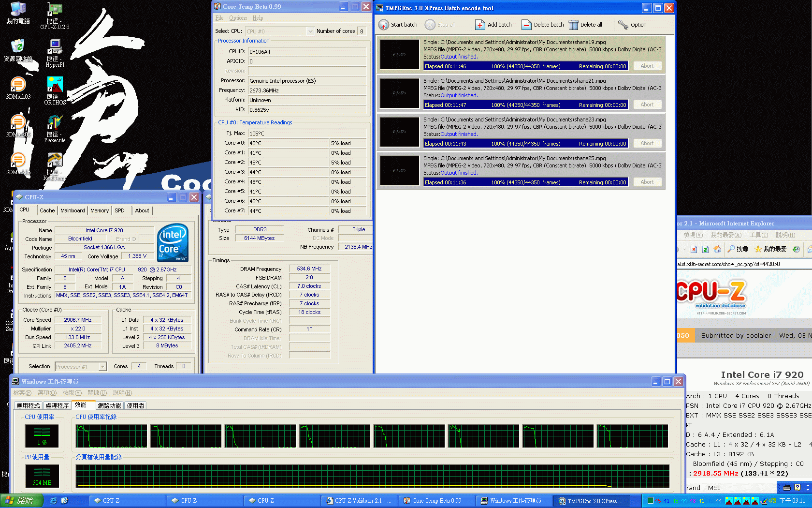Click the language bar help icon
Image resolution: width=812 pixels, height=508 pixels.
(797, 488)
